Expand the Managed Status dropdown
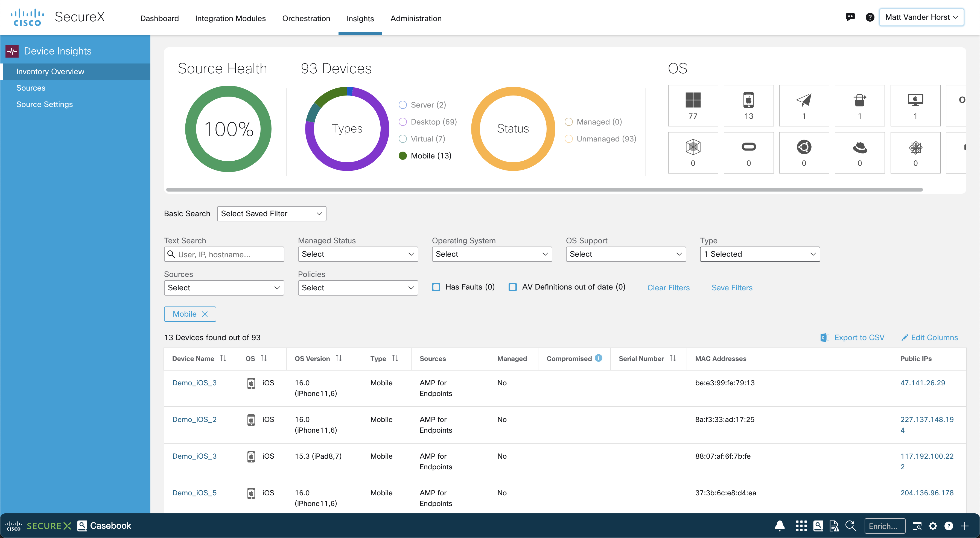Image resolution: width=980 pixels, height=538 pixels. pos(358,254)
